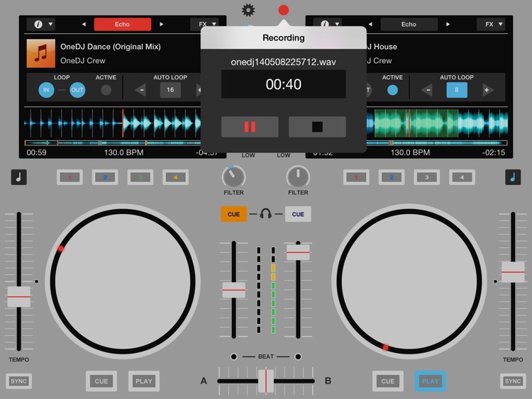The image size is (532, 399).
Task: Click left deck TEMPO slider handle
Action: (18, 297)
